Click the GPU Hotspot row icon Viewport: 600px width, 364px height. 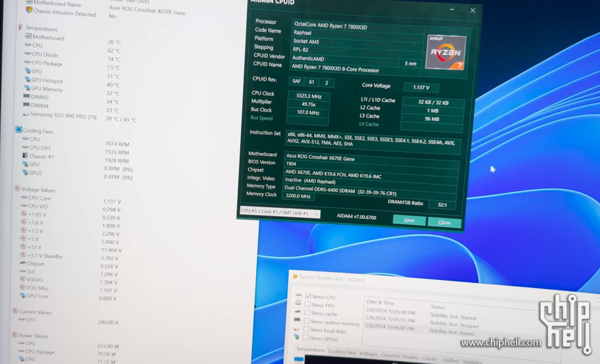(x=27, y=79)
